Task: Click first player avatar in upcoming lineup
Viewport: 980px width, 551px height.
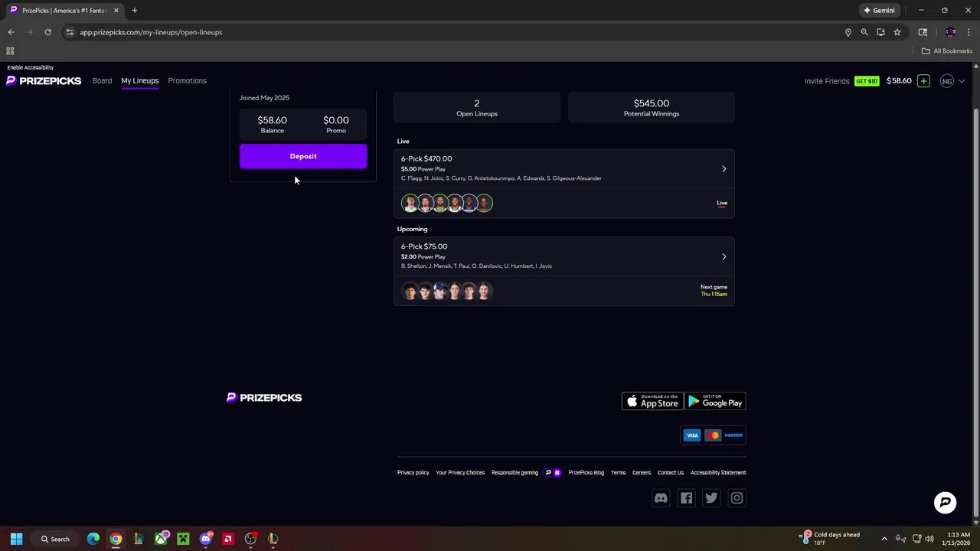Action: point(410,291)
